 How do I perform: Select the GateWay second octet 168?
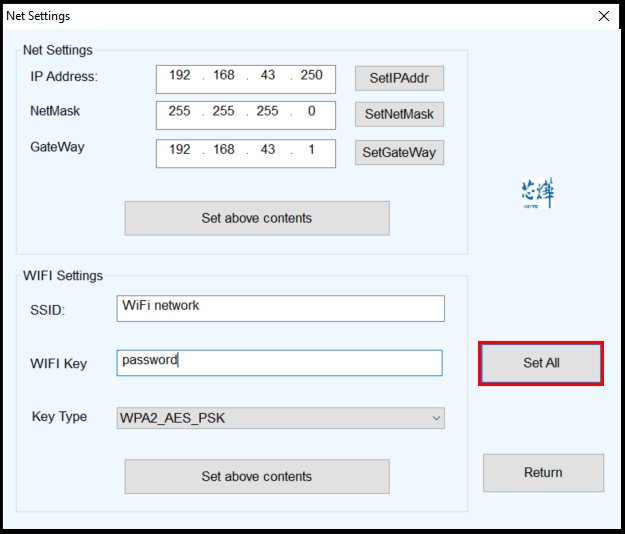click(224, 150)
